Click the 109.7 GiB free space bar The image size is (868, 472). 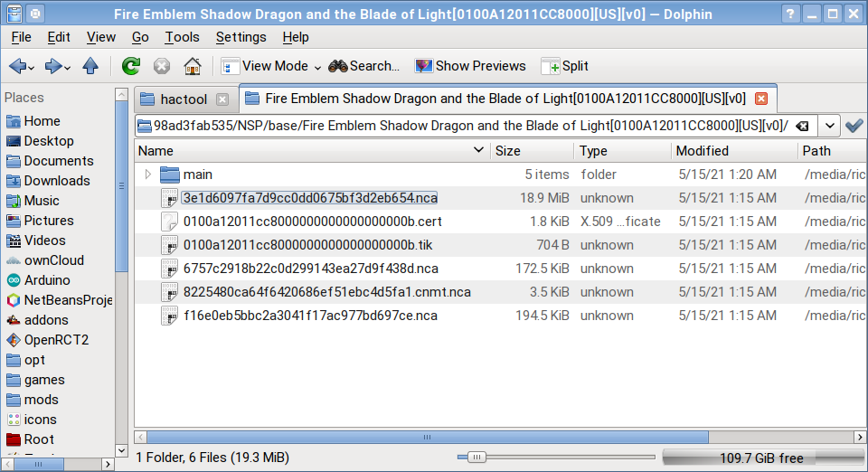click(761, 458)
